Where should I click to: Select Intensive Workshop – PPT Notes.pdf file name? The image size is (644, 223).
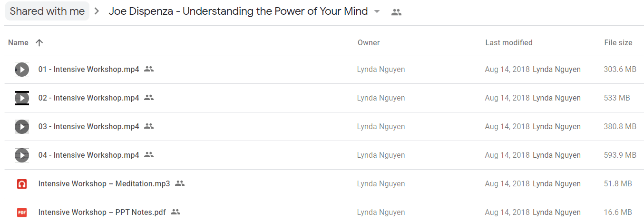[102, 212]
